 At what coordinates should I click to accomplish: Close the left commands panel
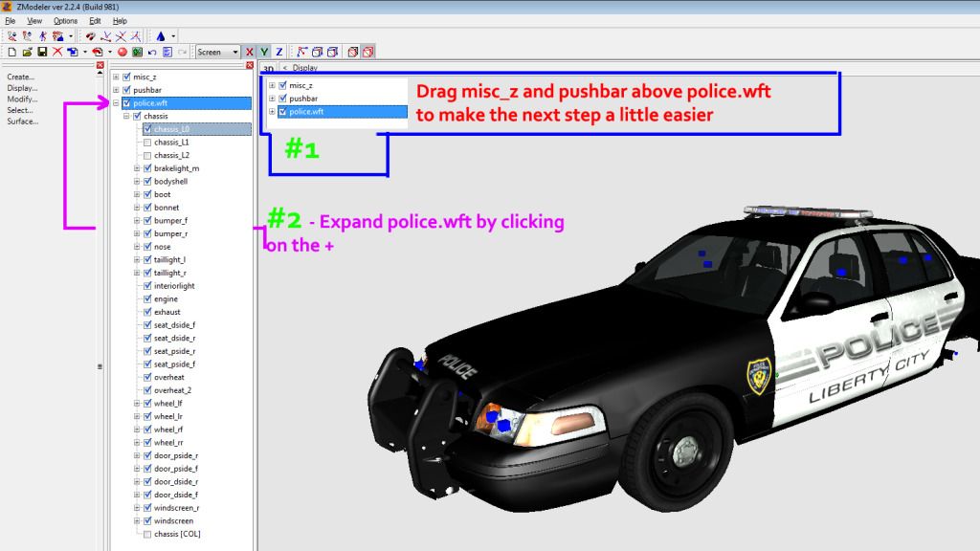click(x=100, y=65)
